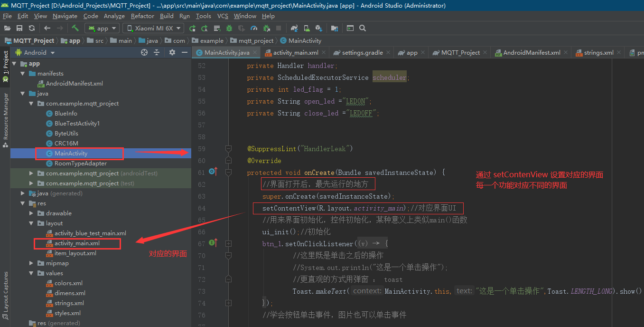Screen dimensions: 644x327
Task: Click the Save All toolbar icon
Action: (x=19, y=28)
